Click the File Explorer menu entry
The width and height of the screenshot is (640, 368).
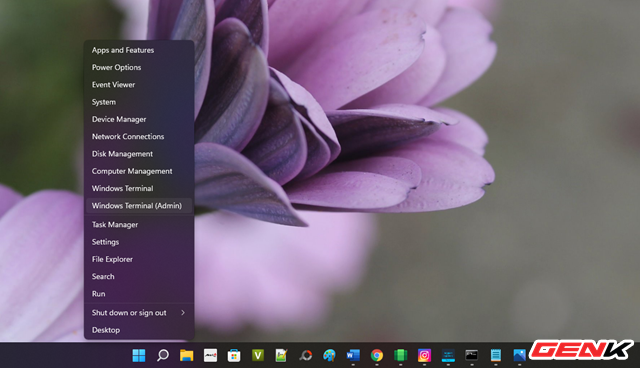(139, 259)
